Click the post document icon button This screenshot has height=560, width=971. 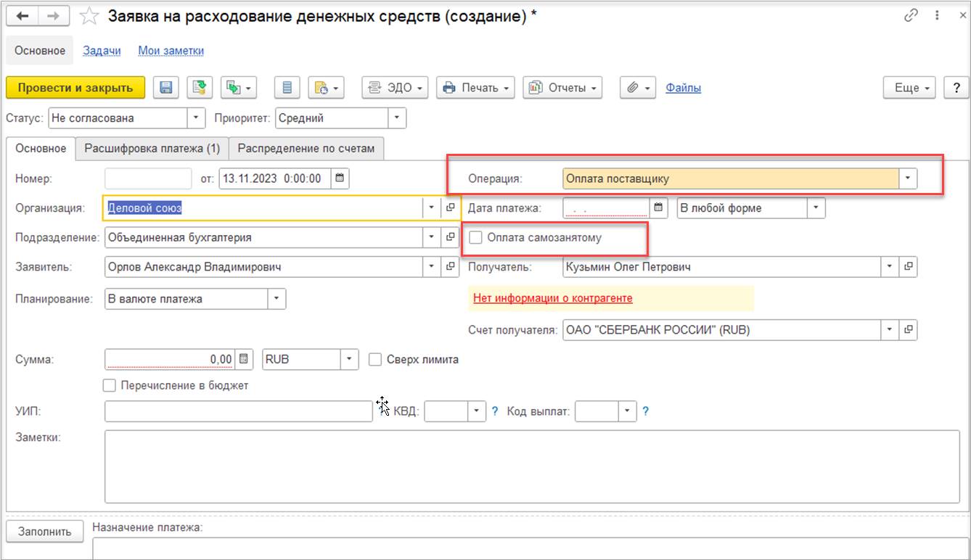tap(200, 88)
